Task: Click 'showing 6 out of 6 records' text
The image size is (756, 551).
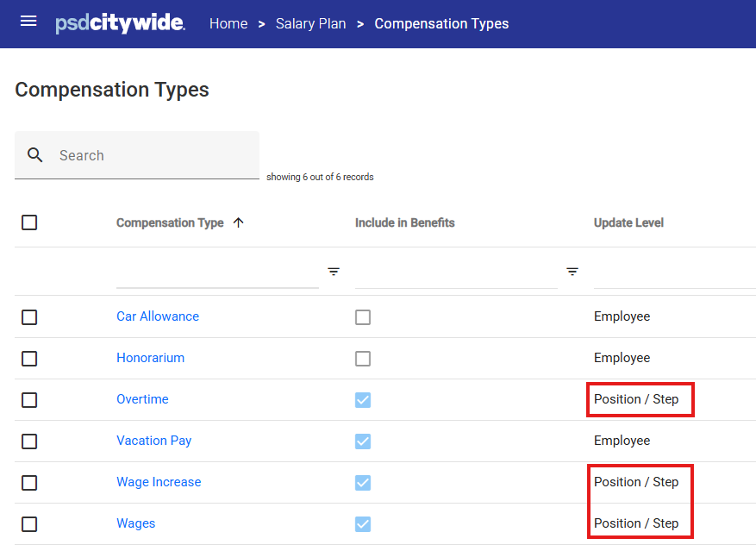Action: [x=320, y=177]
